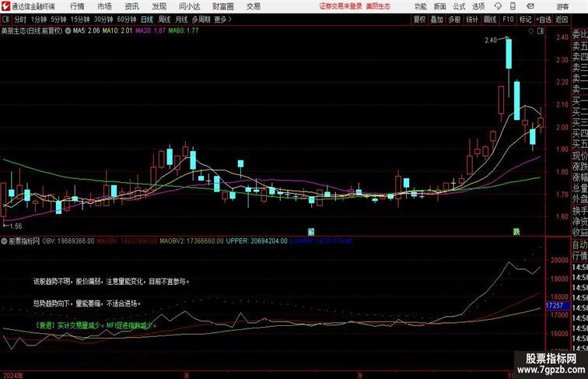Click the green 跌 marker below the candles

(516, 232)
